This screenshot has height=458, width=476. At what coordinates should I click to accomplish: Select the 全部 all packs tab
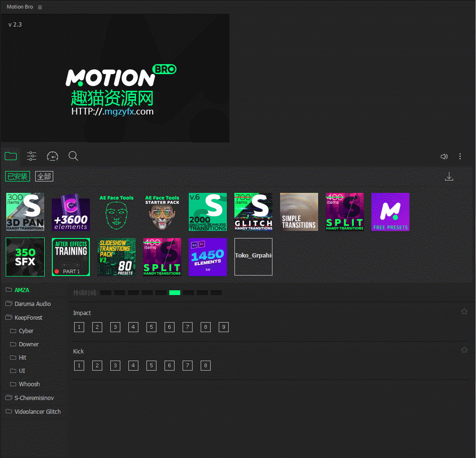[44, 176]
